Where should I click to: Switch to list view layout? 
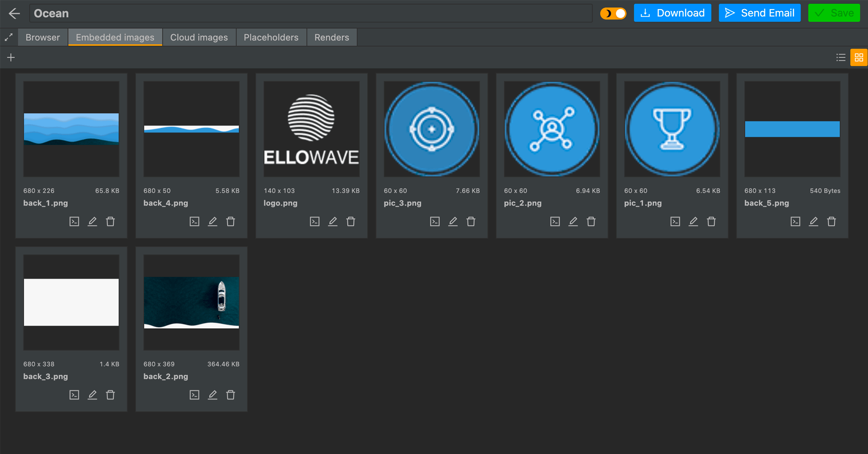coord(841,57)
